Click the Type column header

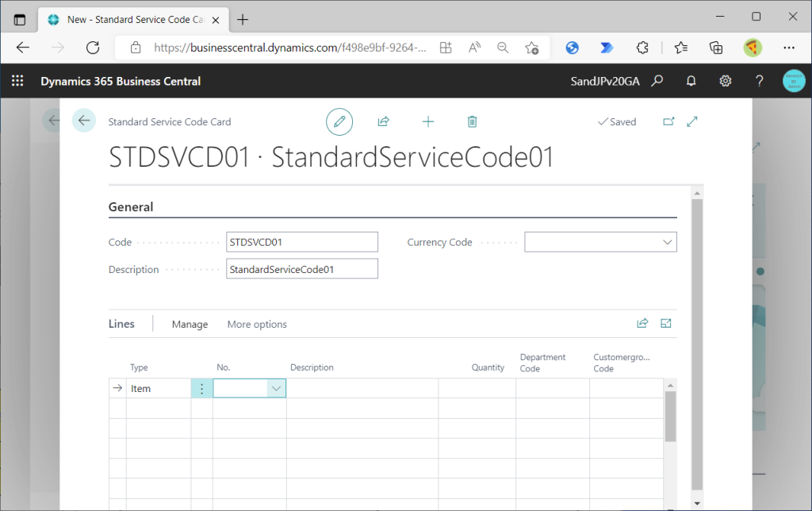point(139,367)
